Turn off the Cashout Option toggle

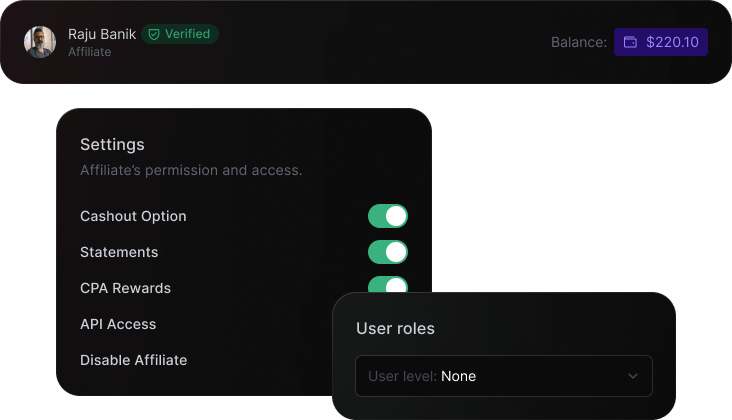click(x=387, y=216)
